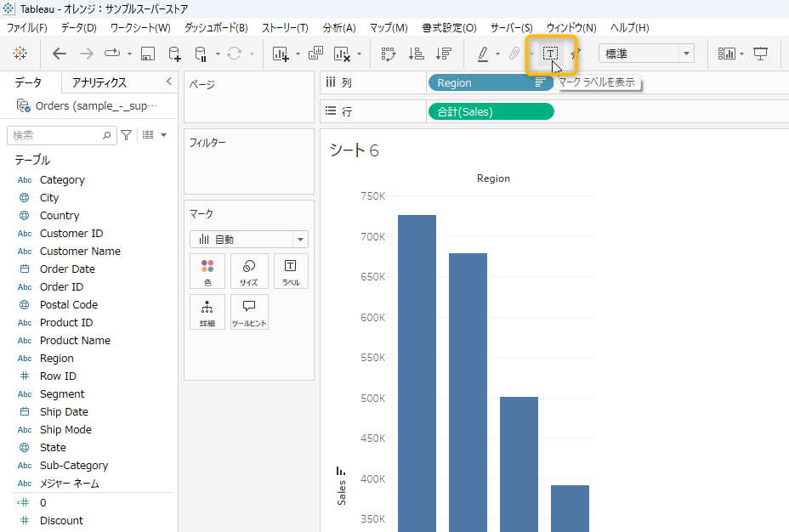Click the Swap Rows and Columns icon
Screen dimensions: 789x532
389,54
